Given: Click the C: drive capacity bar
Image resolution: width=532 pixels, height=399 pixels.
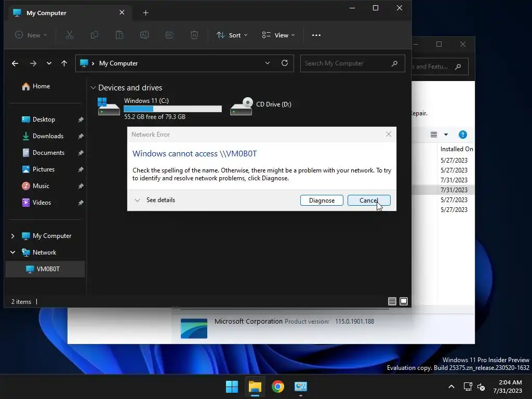Looking at the screenshot, I should [x=172, y=109].
